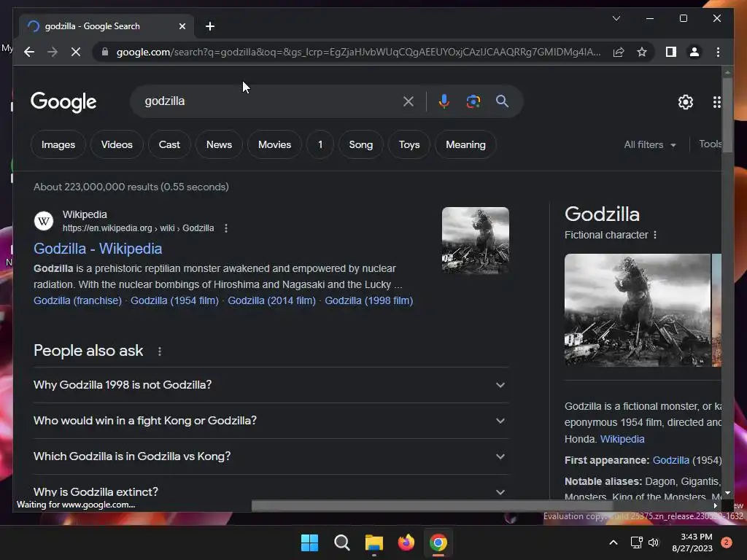The height and width of the screenshot is (560, 747).
Task: Open the All filters dropdown
Action: click(x=650, y=145)
